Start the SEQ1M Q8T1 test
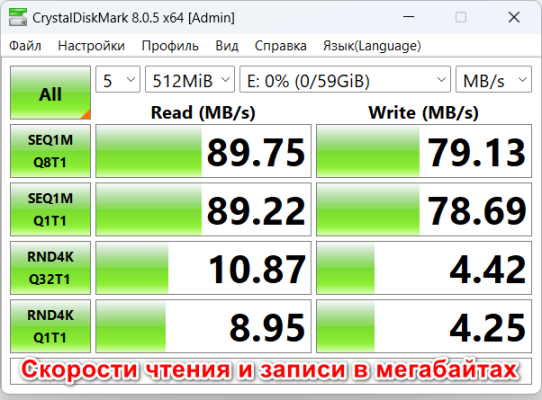Screen dimensions: 542x400 point(50,151)
